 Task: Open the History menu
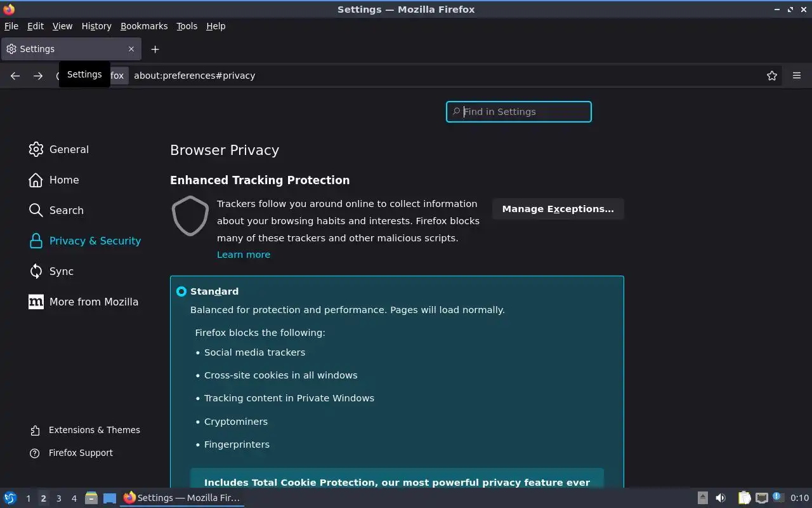tap(96, 26)
